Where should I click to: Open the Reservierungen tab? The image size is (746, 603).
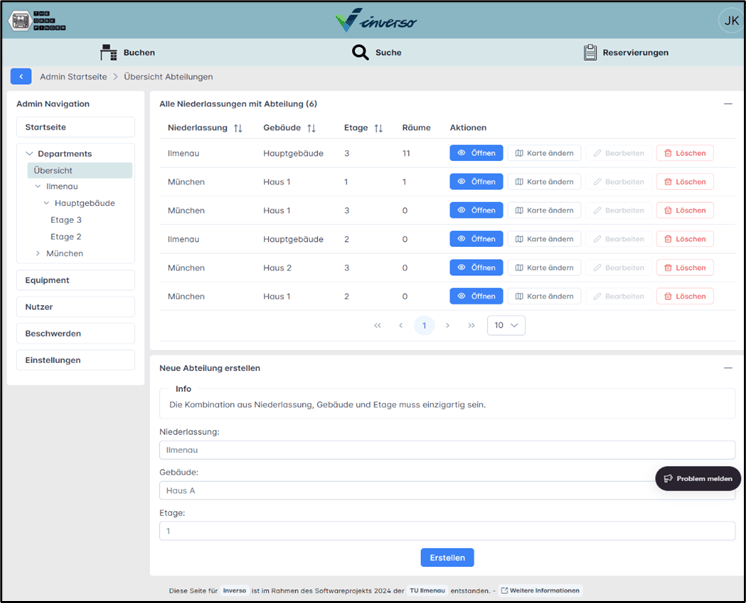pos(626,52)
